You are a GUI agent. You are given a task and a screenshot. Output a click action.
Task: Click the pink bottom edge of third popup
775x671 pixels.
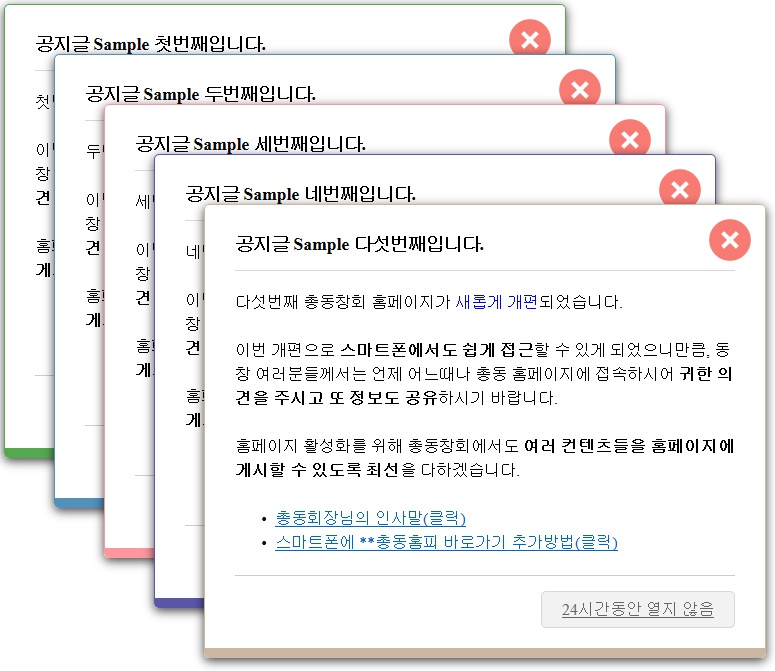tap(128, 553)
